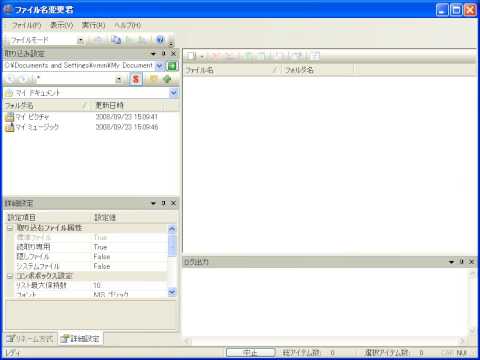Select the マイ ピクチャ folder

(x=32, y=117)
